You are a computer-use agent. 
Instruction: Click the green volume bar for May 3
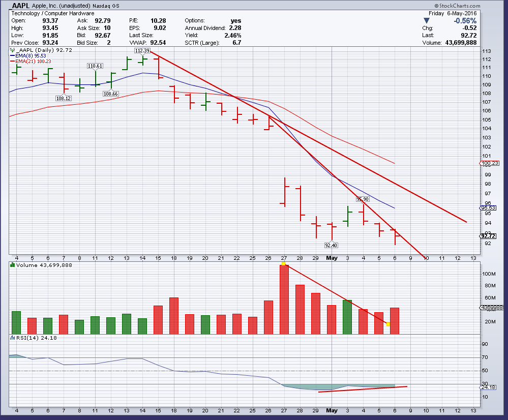[347, 317]
